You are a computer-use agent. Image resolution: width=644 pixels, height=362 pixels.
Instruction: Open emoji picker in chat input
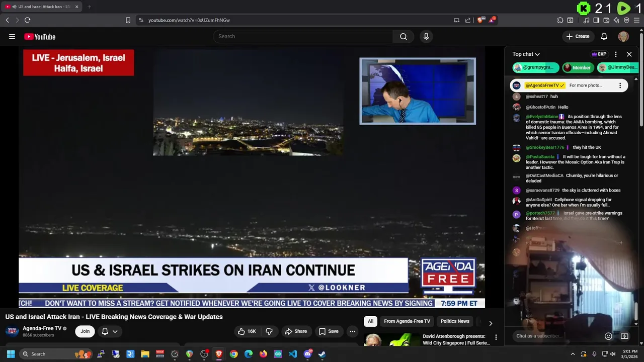coord(608,336)
